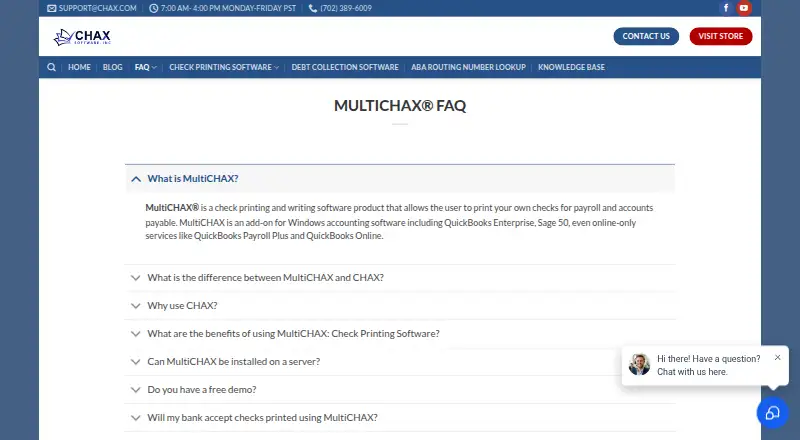Click the support email envelope icon
800x440 pixels.
(x=52, y=8)
